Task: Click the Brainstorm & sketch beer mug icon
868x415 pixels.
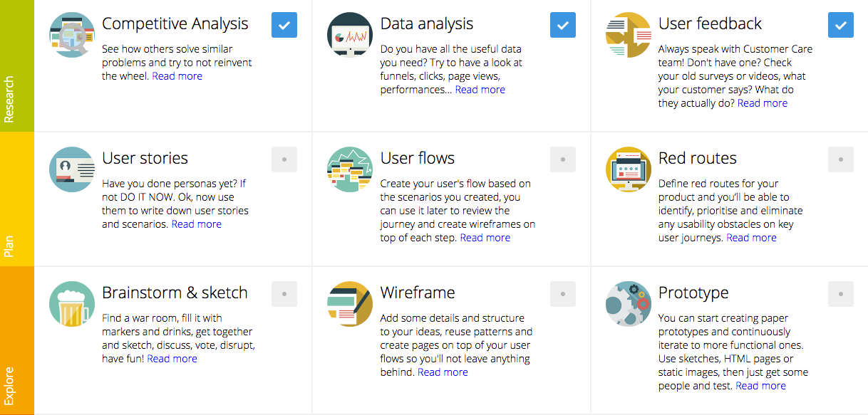Action: pyautogui.click(x=71, y=304)
